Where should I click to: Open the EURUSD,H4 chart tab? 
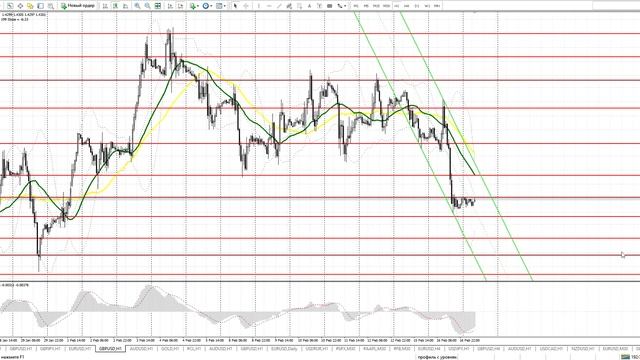[x=429, y=349]
